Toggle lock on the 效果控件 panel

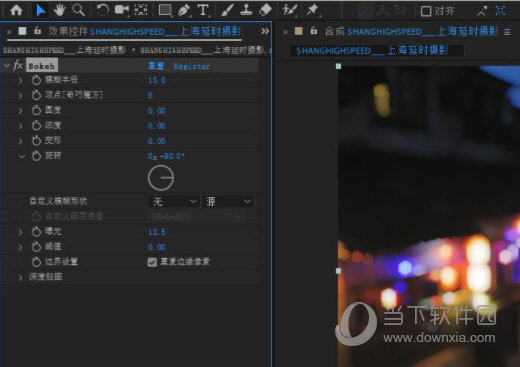point(37,31)
